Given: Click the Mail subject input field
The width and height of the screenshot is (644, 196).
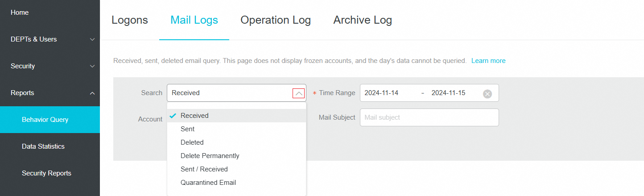Looking at the screenshot, I should (x=429, y=117).
